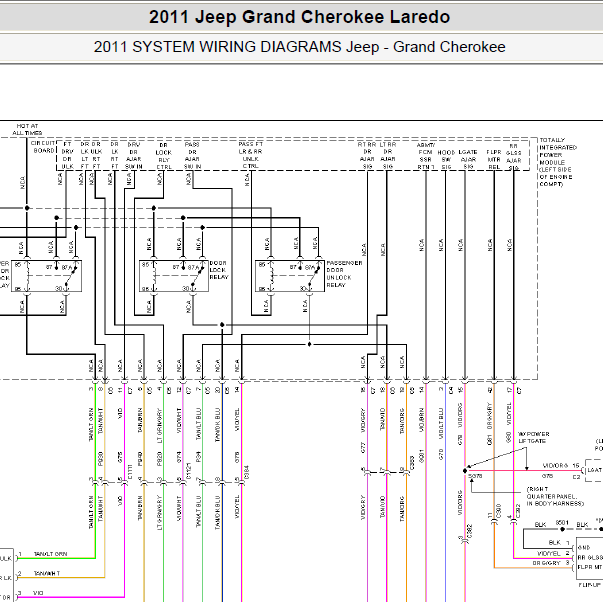Screen dimensions: 603x602
Task: Click the horizontal 'VIO' pin 3 wire label
Action: (x=38, y=593)
